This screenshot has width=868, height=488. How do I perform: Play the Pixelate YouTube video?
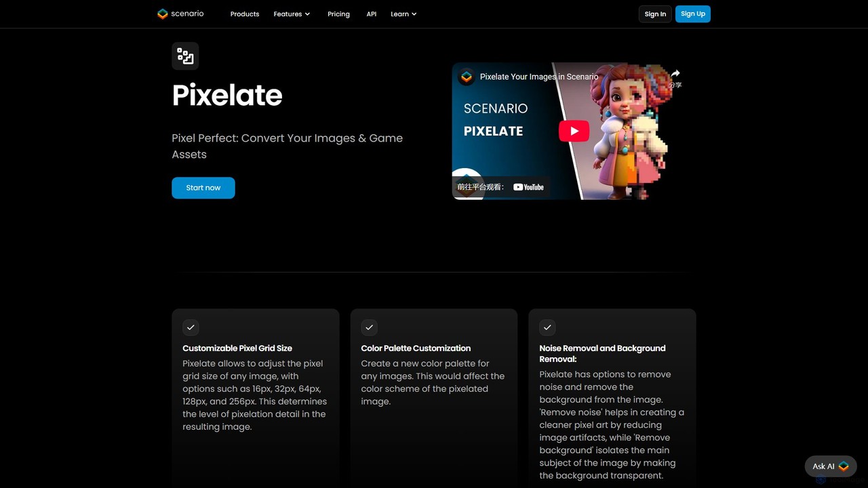(x=574, y=131)
